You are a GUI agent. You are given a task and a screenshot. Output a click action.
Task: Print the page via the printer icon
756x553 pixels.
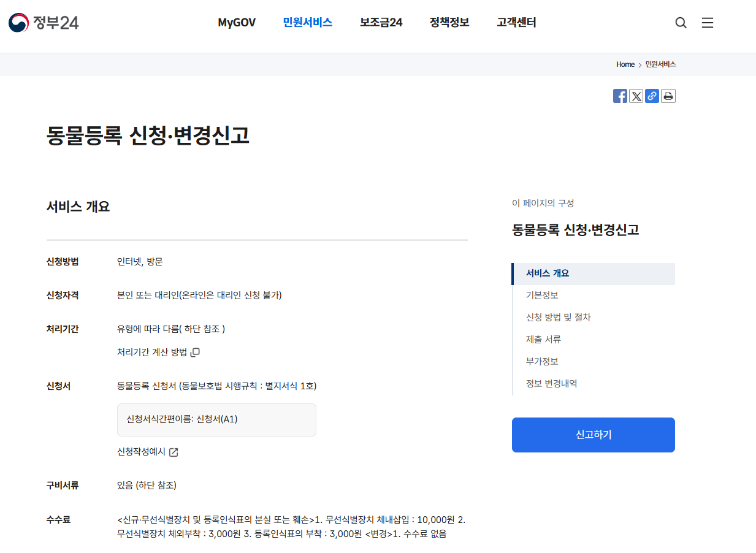tap(668, 96)
